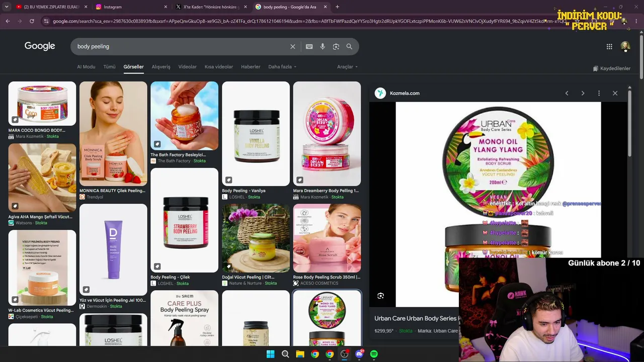Switch to the X'te Kader tab
Viewport: 644px width, 362px height.
point(211,7)
